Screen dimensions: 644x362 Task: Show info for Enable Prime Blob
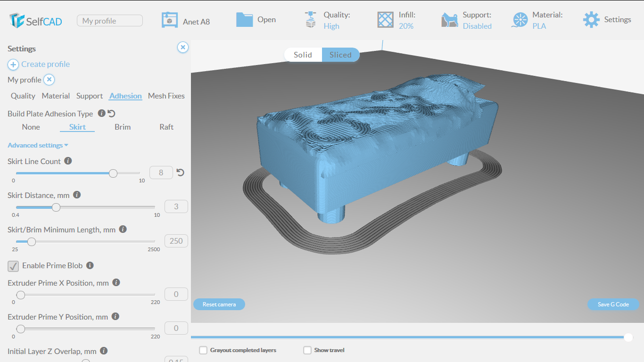tap(90, 265)
